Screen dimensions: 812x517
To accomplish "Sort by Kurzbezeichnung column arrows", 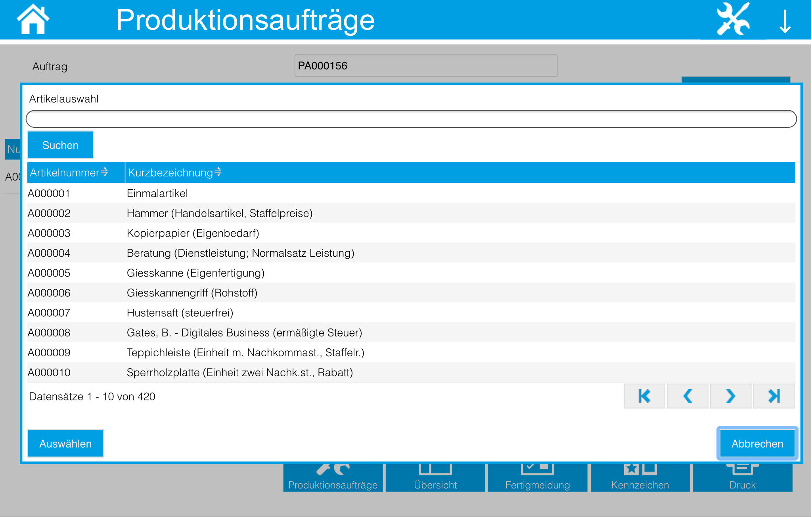I will coord(218,172).
